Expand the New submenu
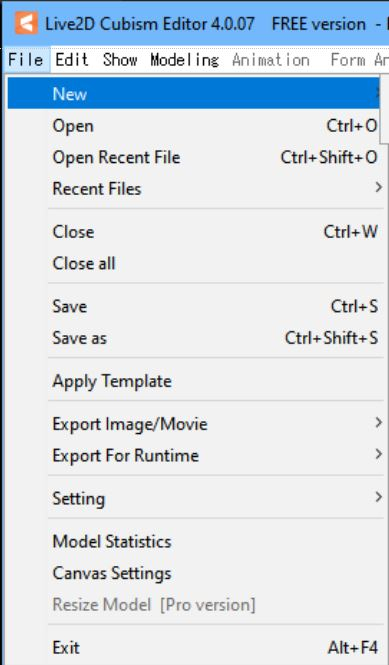This screenshot has height=665, width=389. pos(195,93)
